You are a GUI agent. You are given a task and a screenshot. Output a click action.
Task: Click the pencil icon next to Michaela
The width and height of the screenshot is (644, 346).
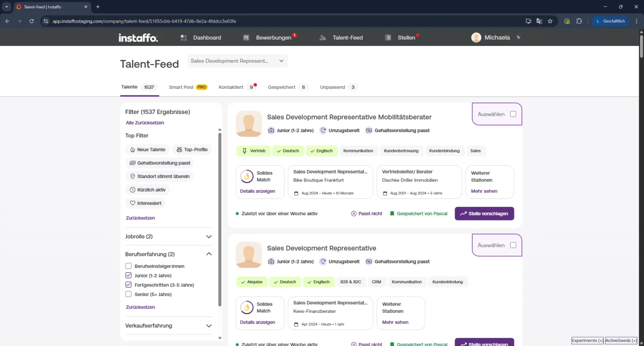[x=519, y=38]
